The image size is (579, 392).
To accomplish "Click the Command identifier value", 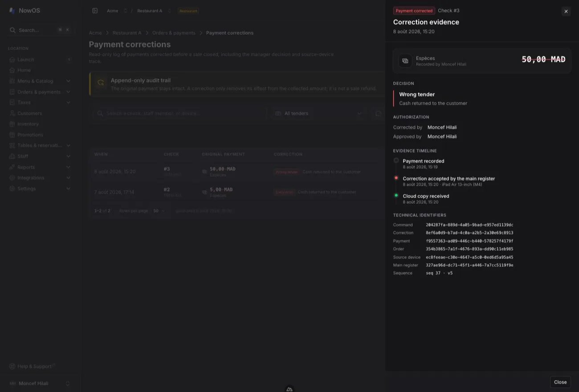I will pyautogui.click(x=469, y=225).
